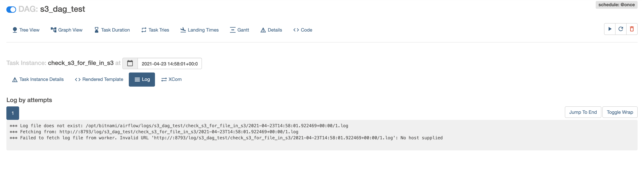Select log attempt number 1
Image resolution: width=644 pixels, height=191 pixels.
pyautogui.click(x=13, y=113)
